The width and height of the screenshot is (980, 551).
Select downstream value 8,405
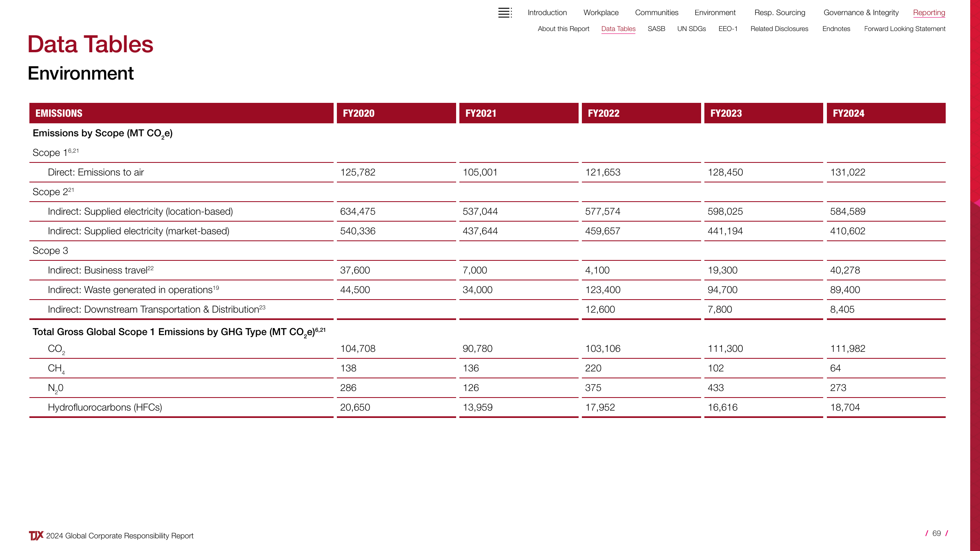coord(842,309)
